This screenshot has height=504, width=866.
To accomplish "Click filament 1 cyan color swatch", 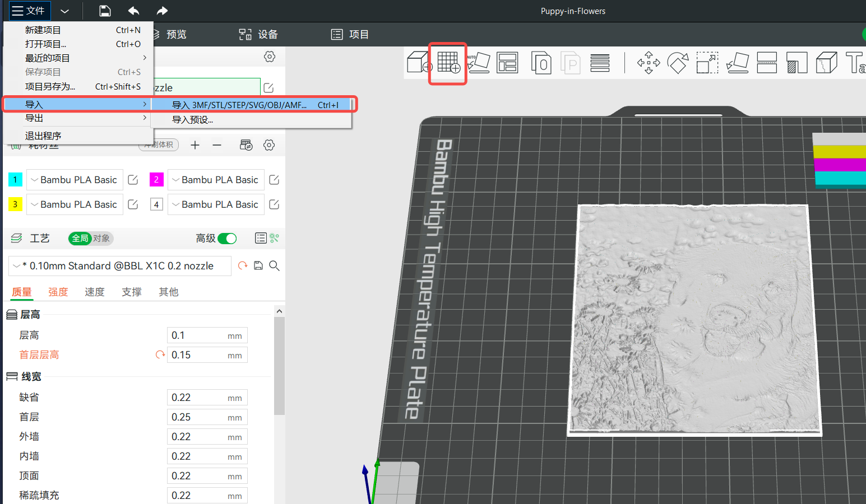I will [15, 180].
